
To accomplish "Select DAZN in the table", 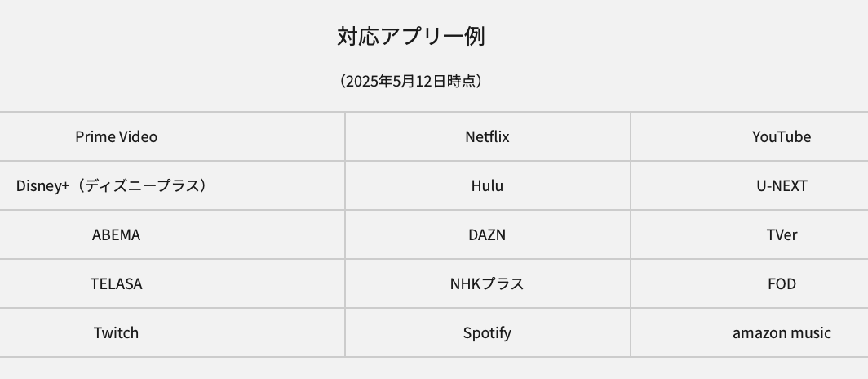I will (487, 235).
